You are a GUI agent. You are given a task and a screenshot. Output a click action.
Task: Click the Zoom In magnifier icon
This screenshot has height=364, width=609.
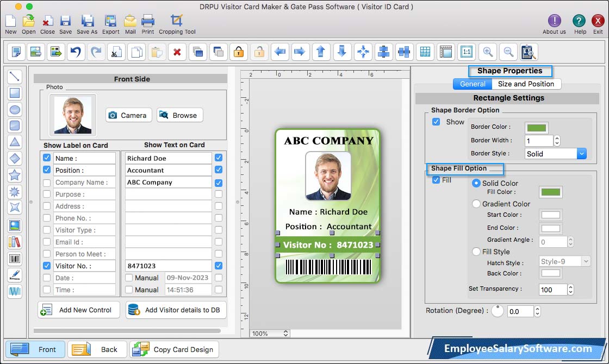coord(488,52)
